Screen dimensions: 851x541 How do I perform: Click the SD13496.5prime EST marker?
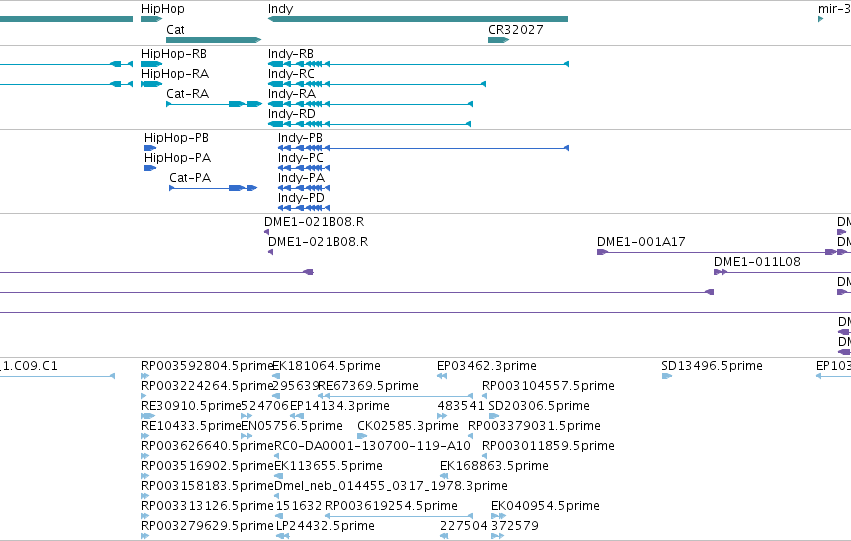click(667, 376)
